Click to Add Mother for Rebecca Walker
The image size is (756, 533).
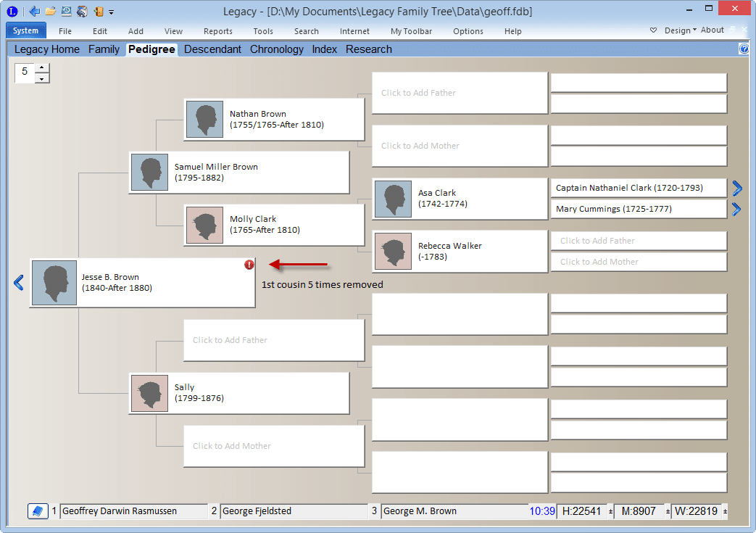pos(639,262)
